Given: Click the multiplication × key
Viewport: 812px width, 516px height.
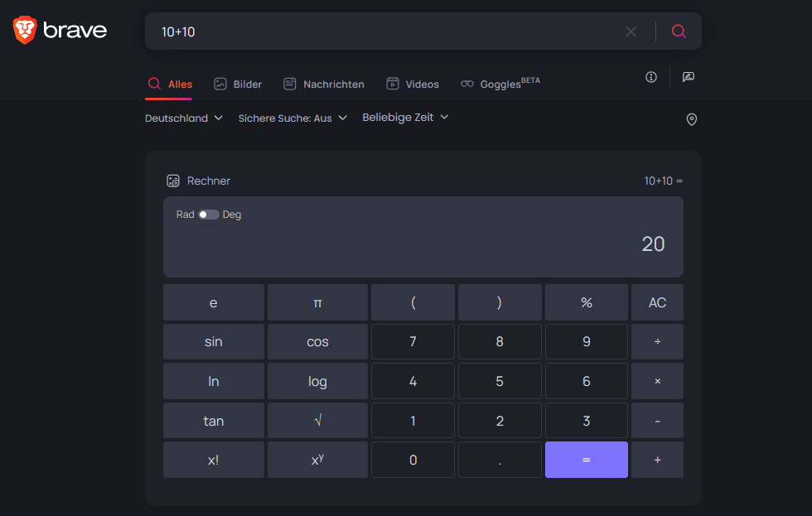Looking at the screenshot, I should [657, 381].
